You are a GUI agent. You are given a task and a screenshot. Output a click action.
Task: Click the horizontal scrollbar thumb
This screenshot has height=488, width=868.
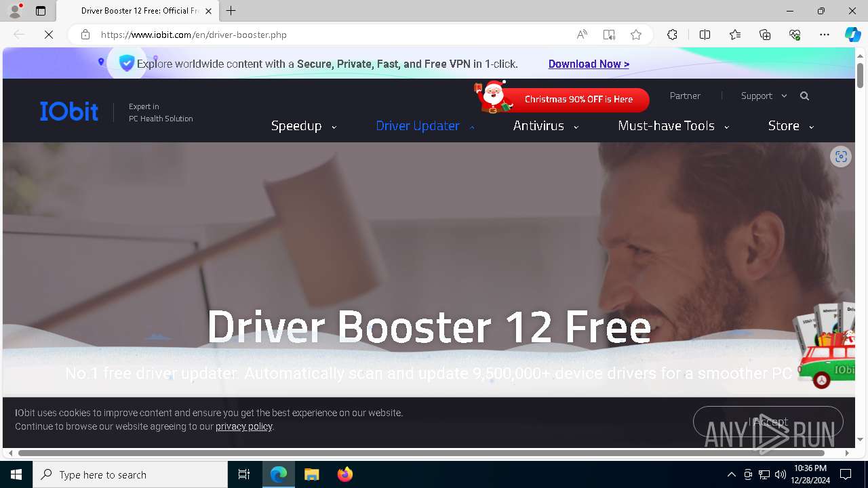[x=421, y=453]
